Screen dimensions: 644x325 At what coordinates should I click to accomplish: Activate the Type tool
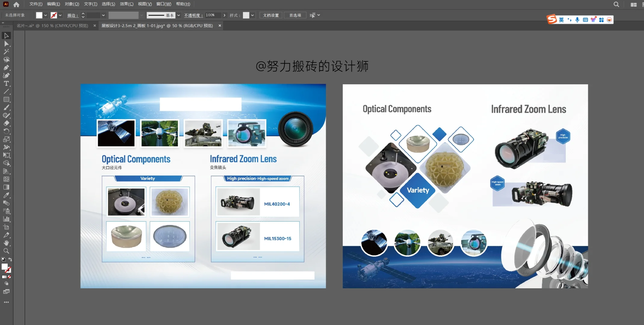(6, 83)
